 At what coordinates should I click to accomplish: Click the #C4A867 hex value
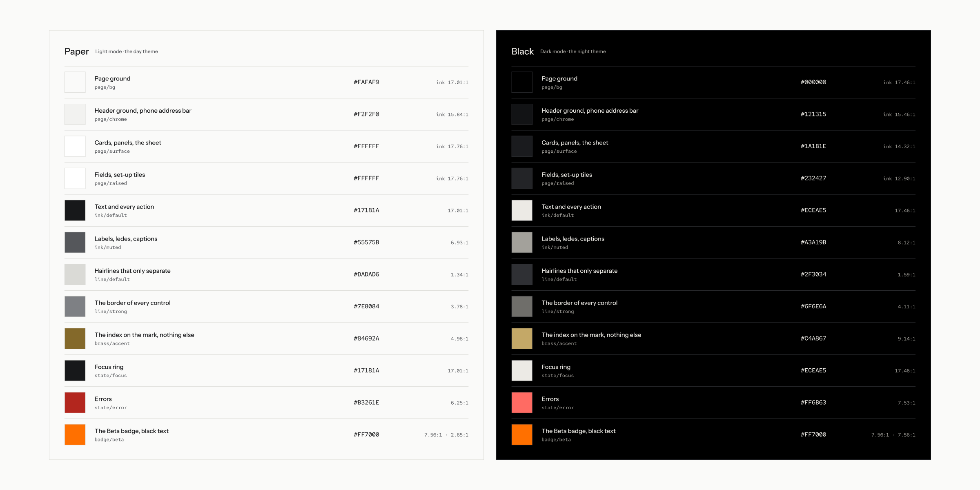[813, 339]
